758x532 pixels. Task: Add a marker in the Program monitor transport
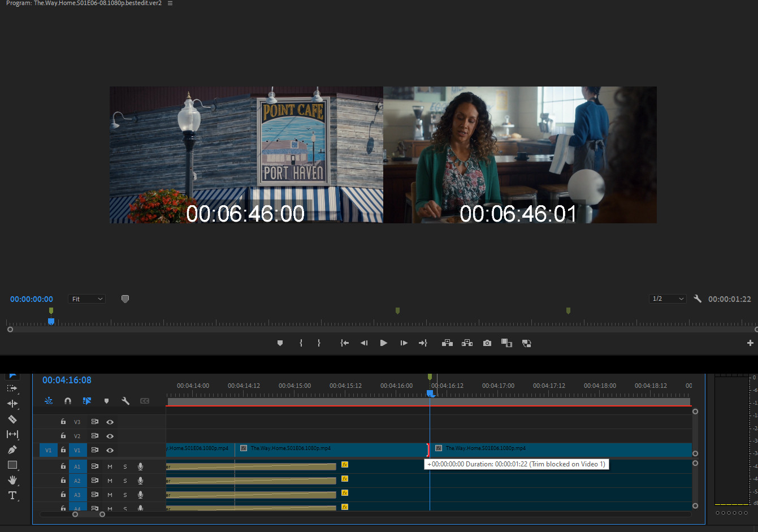(x=280, y=343)
